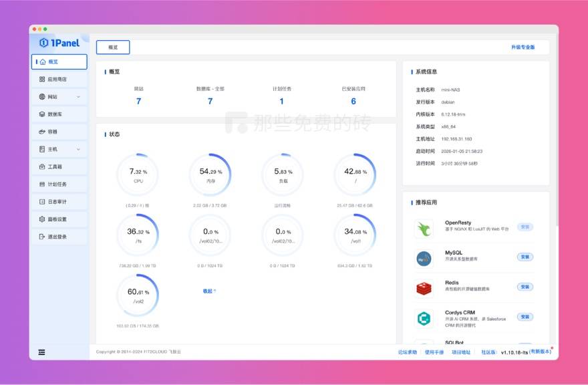Image resolution: width=588 pixels, height=385 pixels.
Task: Open 日志审计 log audit menu item
Action: pyautogui.click(x=57, y=202)
